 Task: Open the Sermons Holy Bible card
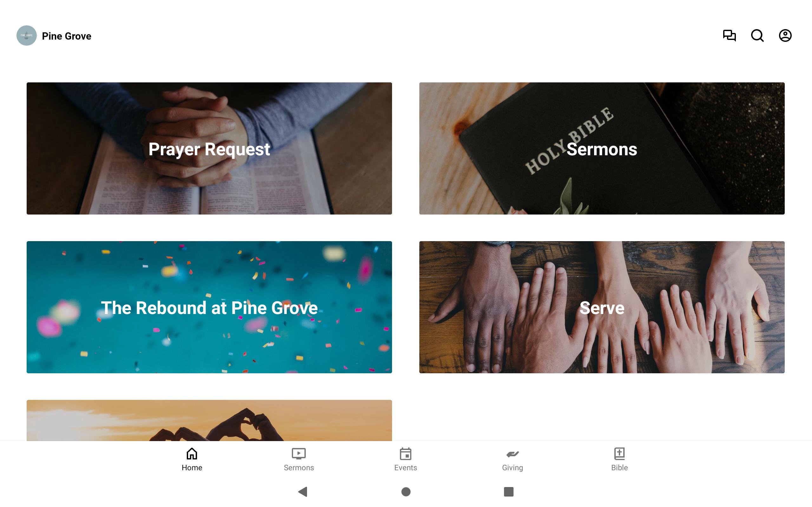(602, 148)
